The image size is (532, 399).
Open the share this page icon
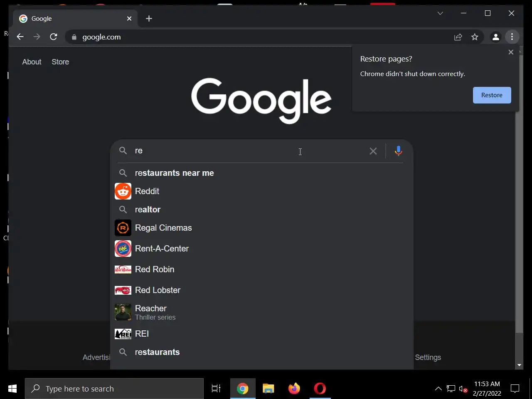pos(458,37)
